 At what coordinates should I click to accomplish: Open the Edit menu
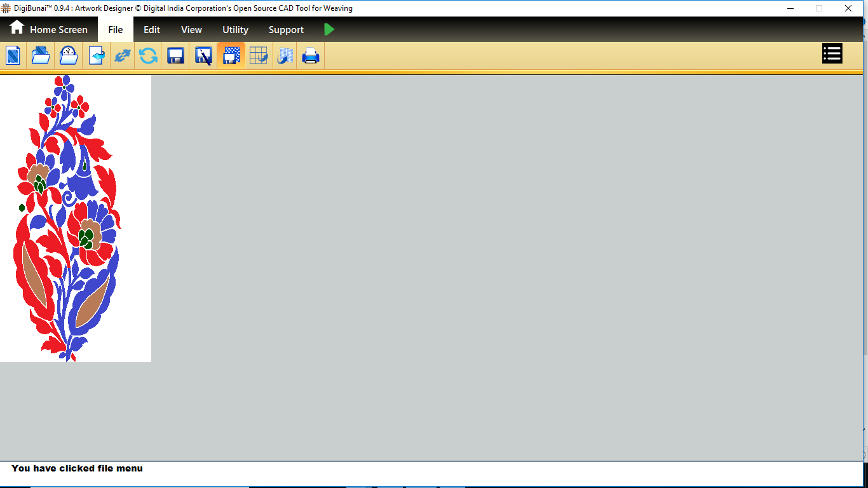click(x=152, y=30)
